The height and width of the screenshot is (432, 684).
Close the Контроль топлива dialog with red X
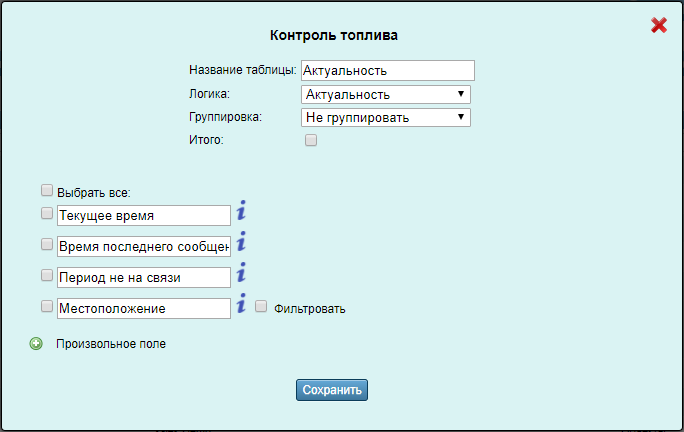tap(658, 26)
